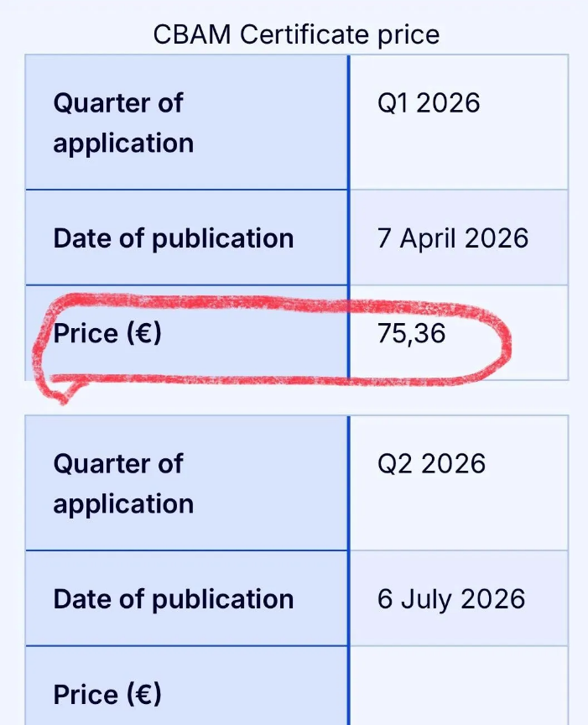
Task: Click the "7 April 2026" date cell
Action: pyautogui.click(x=453, y=238)
